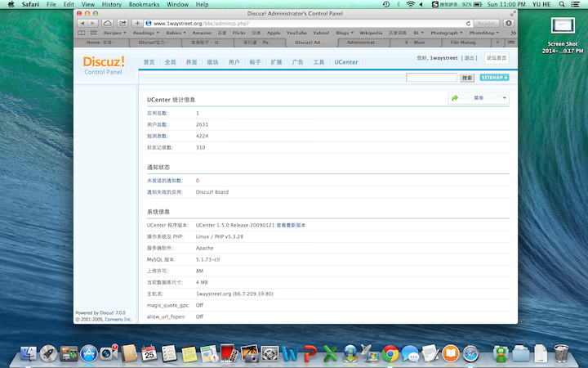Open Maps icon in the Dock

[209, 354]
